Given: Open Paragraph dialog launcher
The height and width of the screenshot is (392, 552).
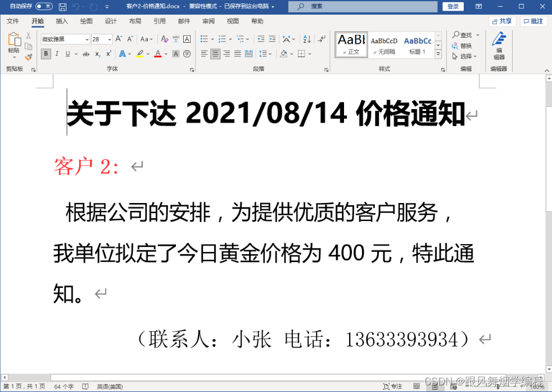Looking at the screenshot, I should pyautogui.click(x=327, y=70).
